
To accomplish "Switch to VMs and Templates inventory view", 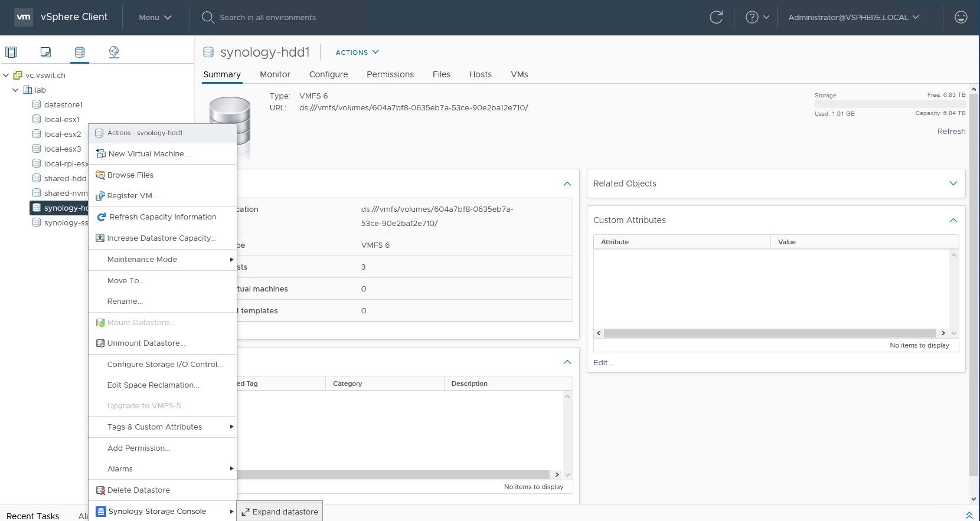I will 45,52.
